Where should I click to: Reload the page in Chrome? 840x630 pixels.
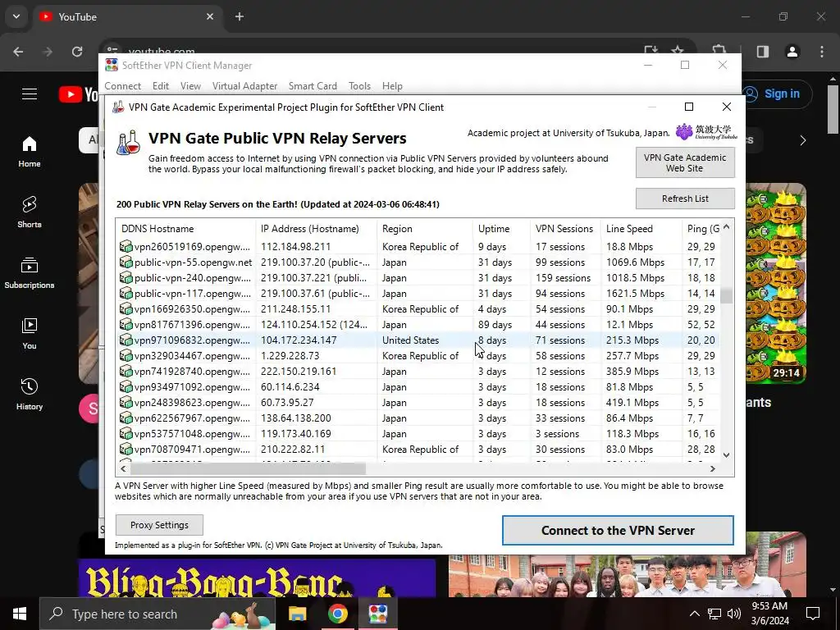[77, 52]
